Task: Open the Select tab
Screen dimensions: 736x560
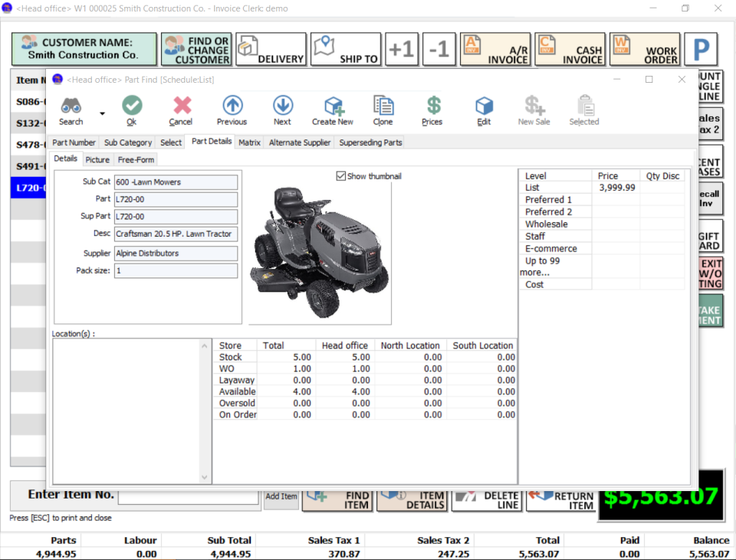Action: click(171, 142)
